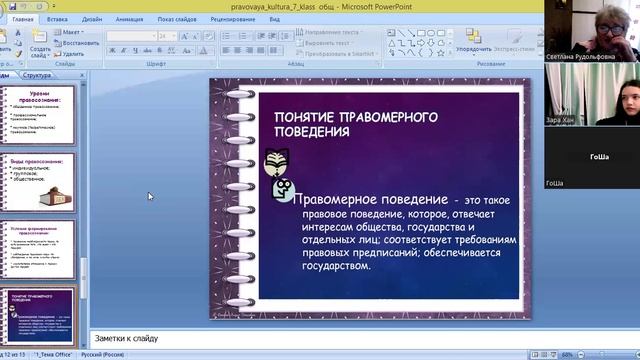Open the Вставка ribbon tab
The image size is (640, 360).
pyautogui.click(x=57, y=19)
